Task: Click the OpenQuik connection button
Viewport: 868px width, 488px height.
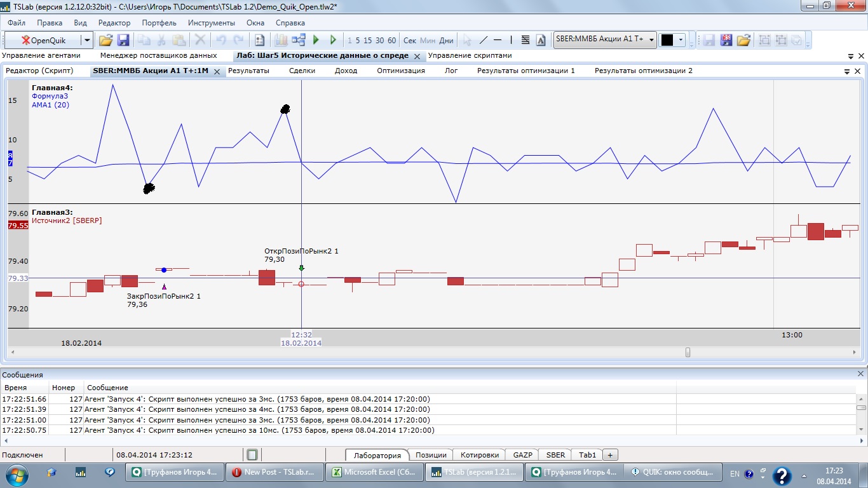Action: coord(43,40)
